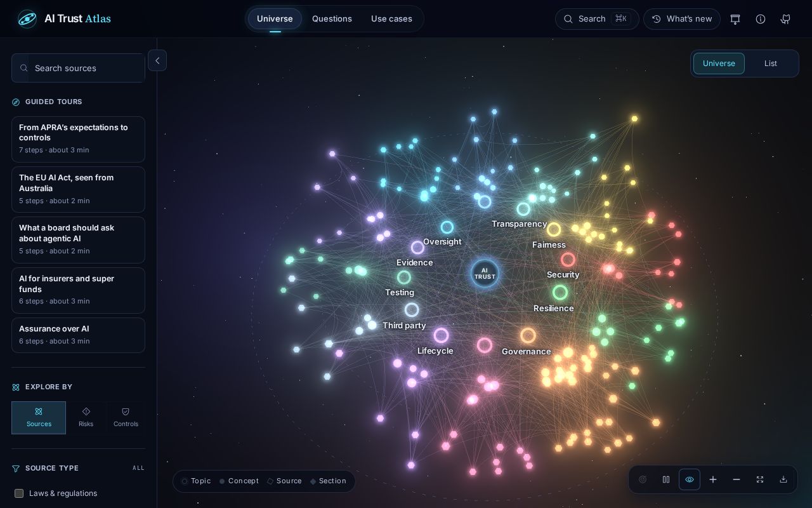Zoom in with the plus icon

pos(713,479)
